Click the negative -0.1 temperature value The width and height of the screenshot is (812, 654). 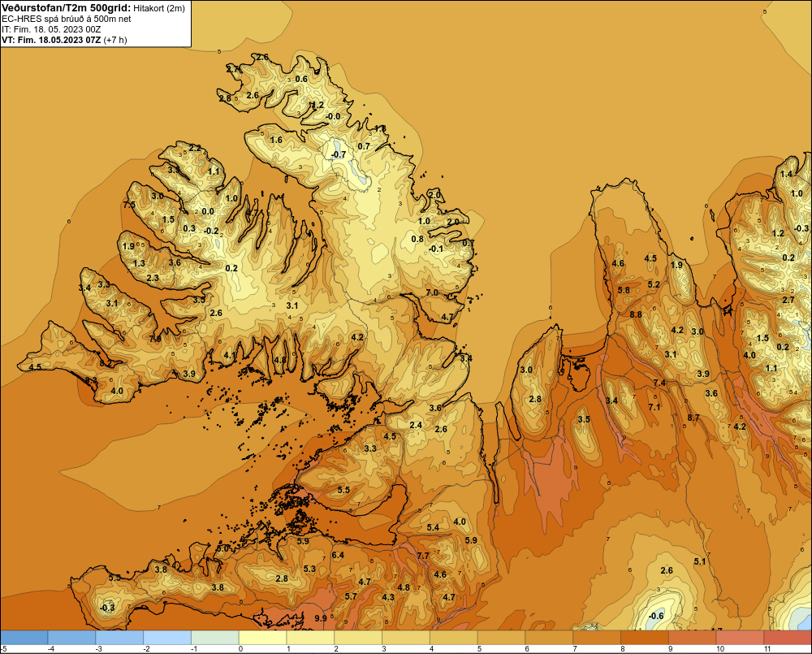[x=435, y=249]
